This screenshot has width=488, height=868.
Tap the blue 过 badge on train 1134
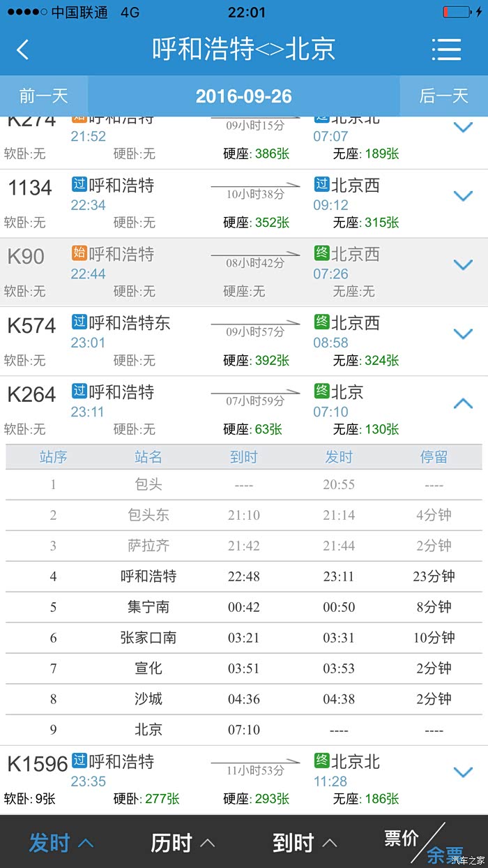click(x=79, y=186)
